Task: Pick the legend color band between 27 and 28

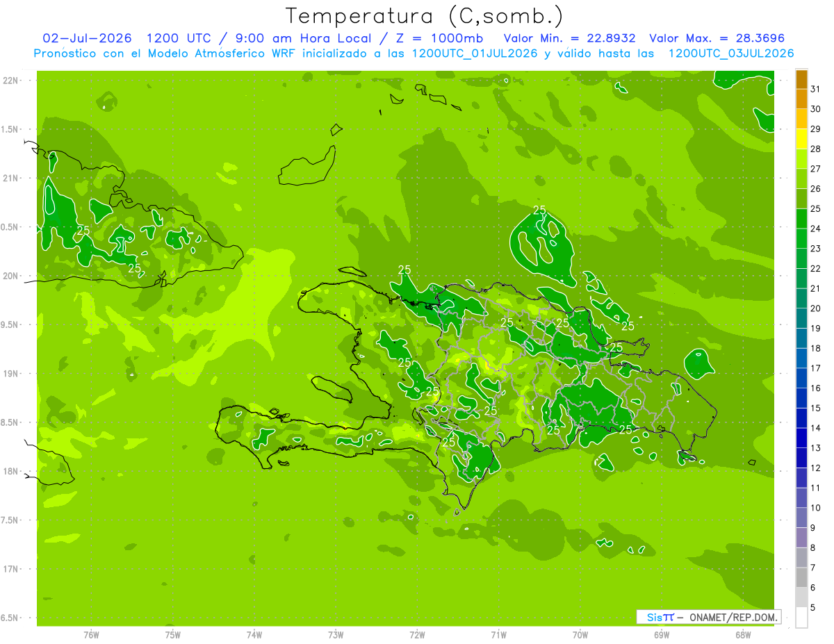Action: 801,159
